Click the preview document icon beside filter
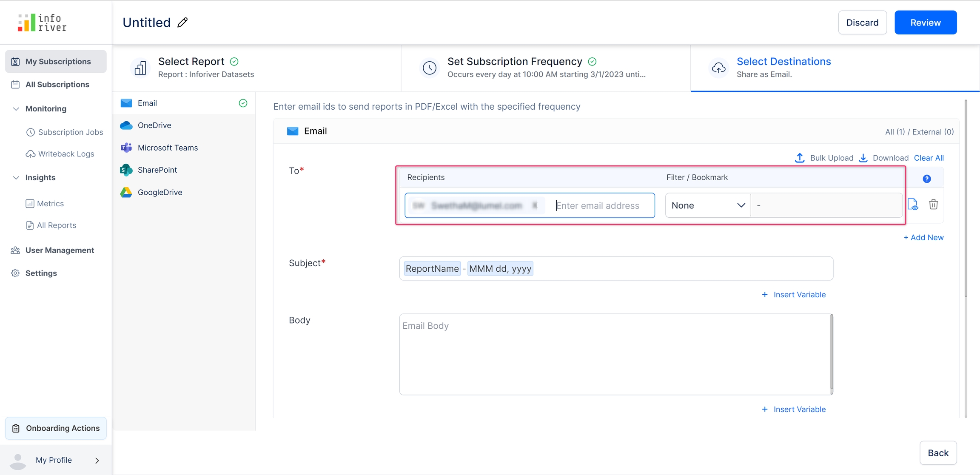Viewport: 980px width, 475px height. click(x=913, y=205)
